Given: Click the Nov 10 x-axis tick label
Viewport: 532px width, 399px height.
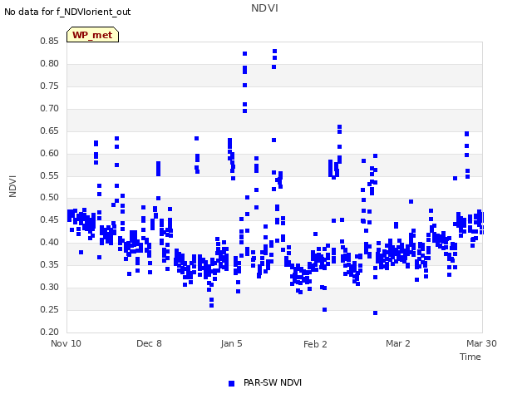Looking at the screenshot, I should pos(66,343).
